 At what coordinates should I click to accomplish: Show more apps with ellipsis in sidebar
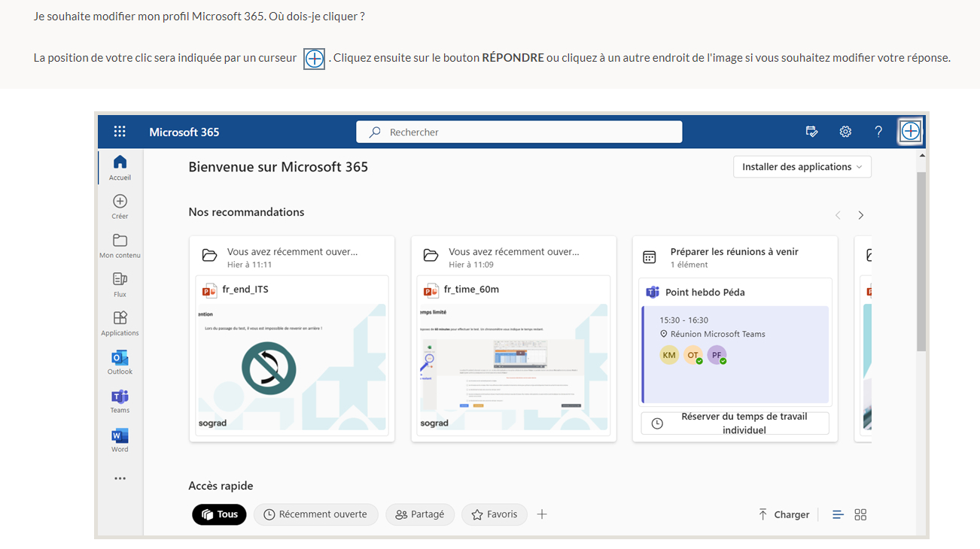120,478
